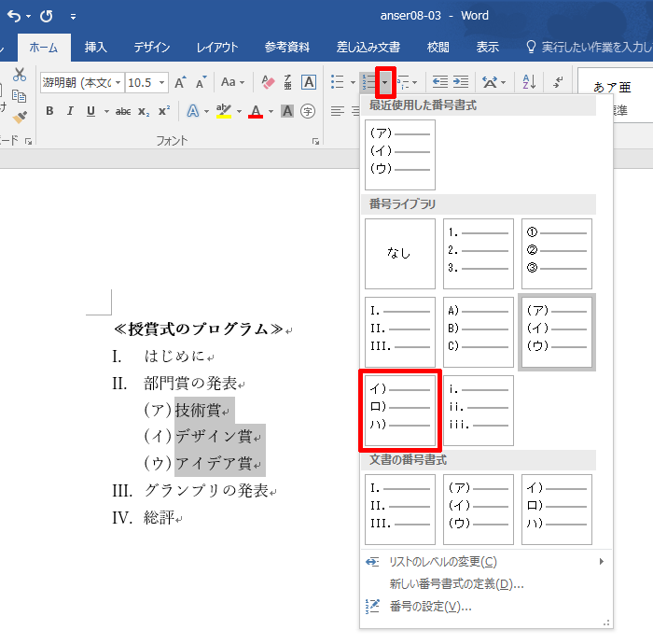
Task: Click the Cut scissors icon
Action: (x=20, y=75)
